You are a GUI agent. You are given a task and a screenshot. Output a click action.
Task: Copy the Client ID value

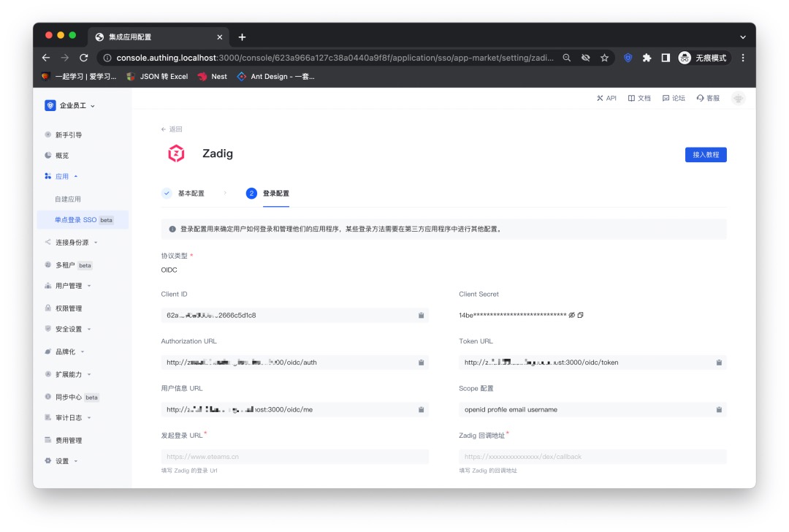[x=422, y=316]
